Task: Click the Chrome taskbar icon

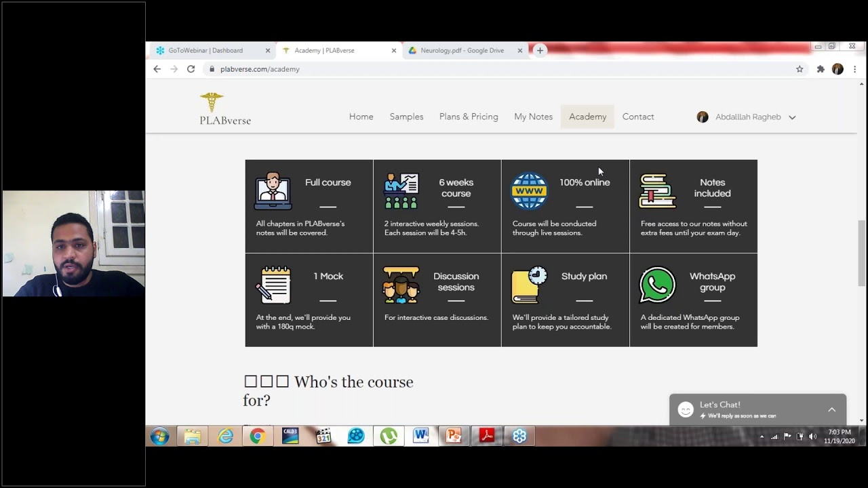Action: [257, 436]
